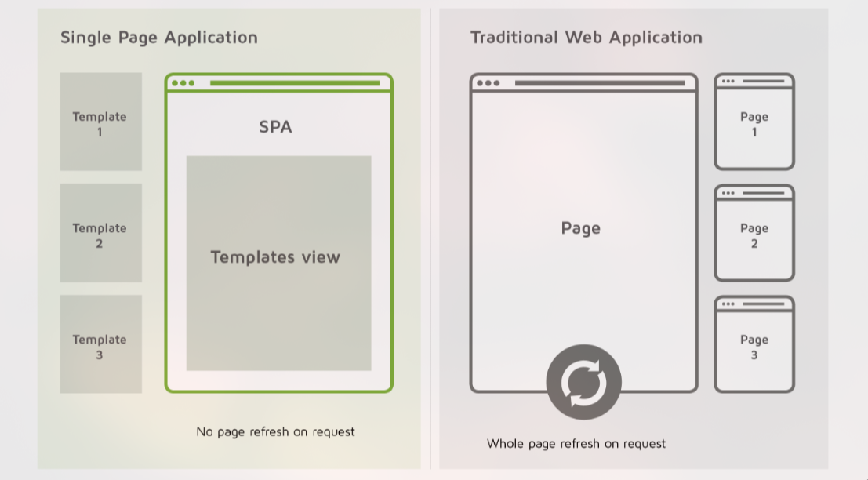This screenshot has height=480, width=868.
Task: Click the window dots on the Page 2 thumbnail
Action: [728, 193]
